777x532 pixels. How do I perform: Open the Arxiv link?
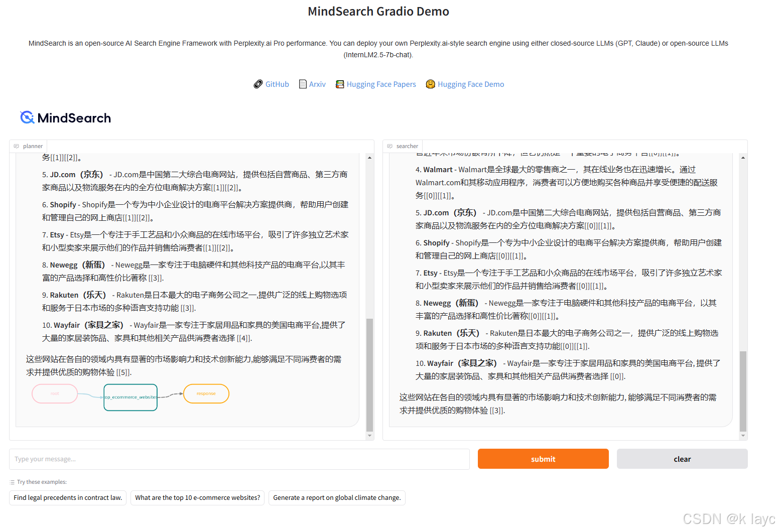(x=317, y=84)
